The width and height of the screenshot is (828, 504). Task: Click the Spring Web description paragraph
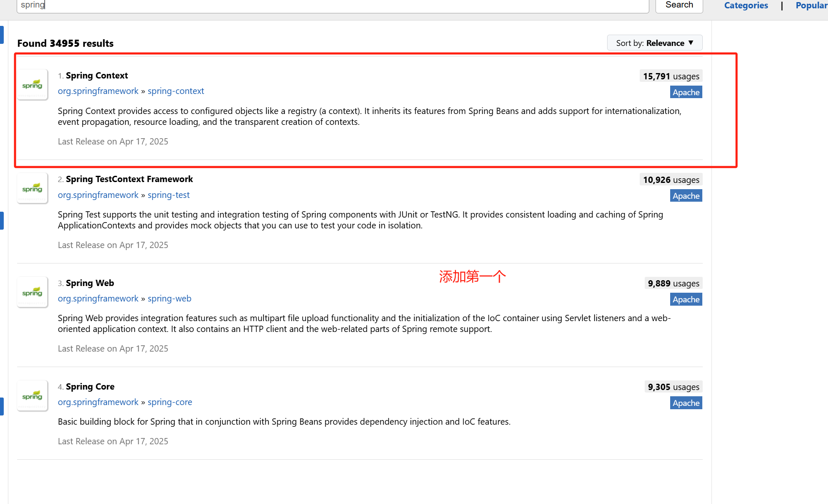pyautogui.click(x=364, y=324)
